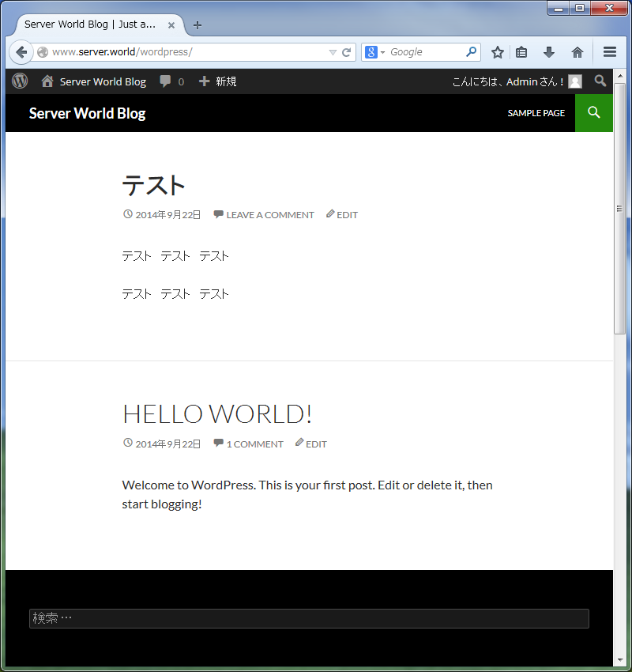Open the SAMPLE PAGE navigation link
The width and height of the screenshot is (632, 672).
point(536,113)
